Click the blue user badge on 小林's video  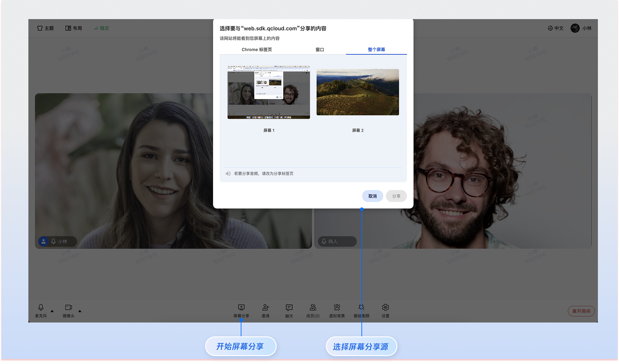click(44, 241)
